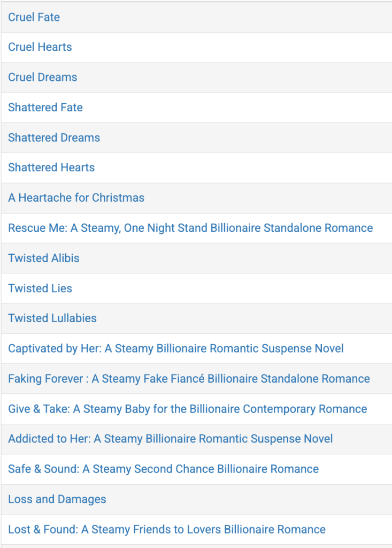Open the Cruel Dreams book page

42,77
